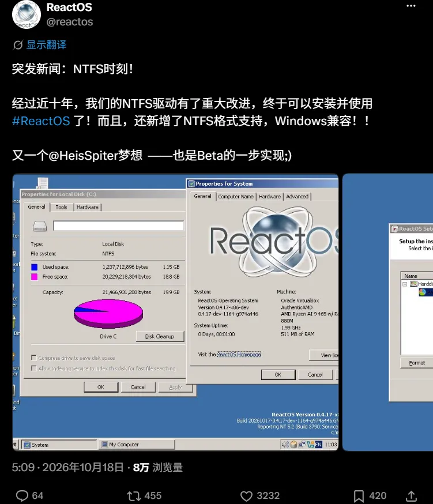The height and width of the screenshot is (504, 433).
Task: Open Advanced tab in Properties for System
Action: coord(298,197)
